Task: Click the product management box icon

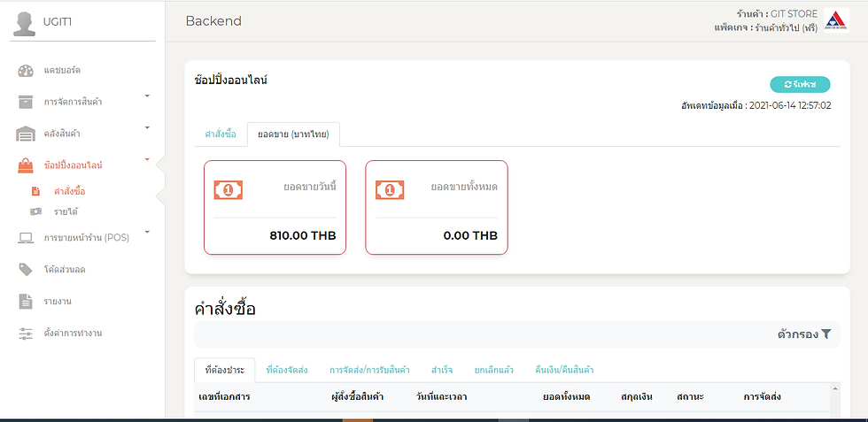Action: click(26, 103)
